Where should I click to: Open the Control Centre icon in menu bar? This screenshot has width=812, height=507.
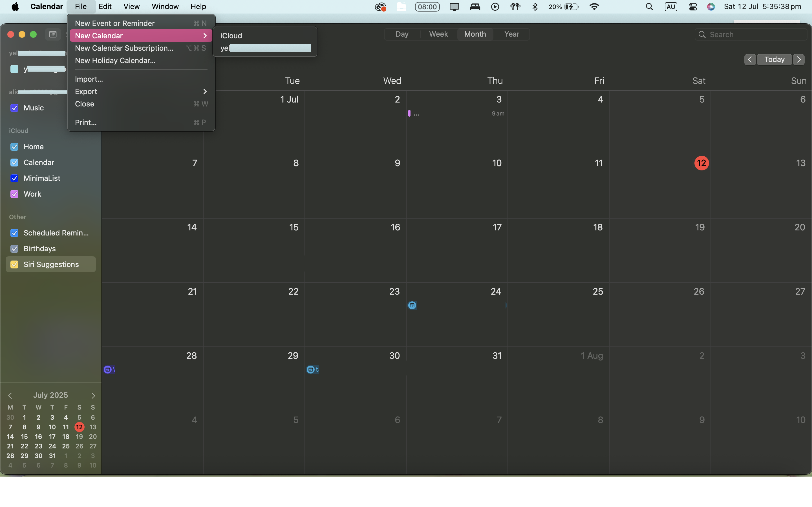693,7
